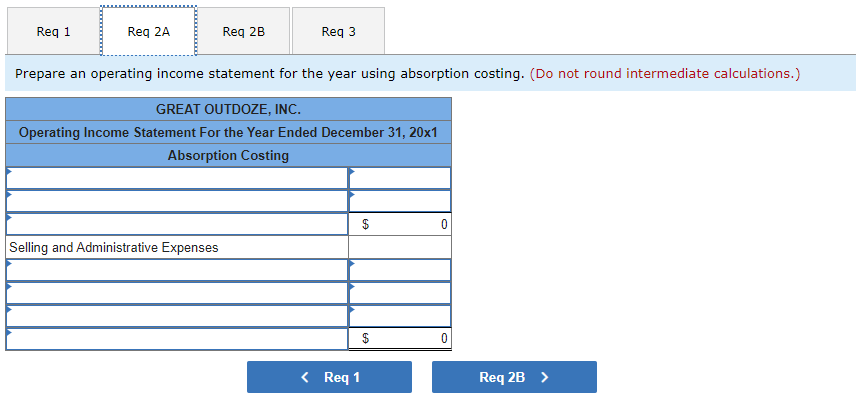The width and height of the screenshot is (868, 405).
Task: Click amount field of third expense row
Action: pyautogui.click(x=400, y=316)
